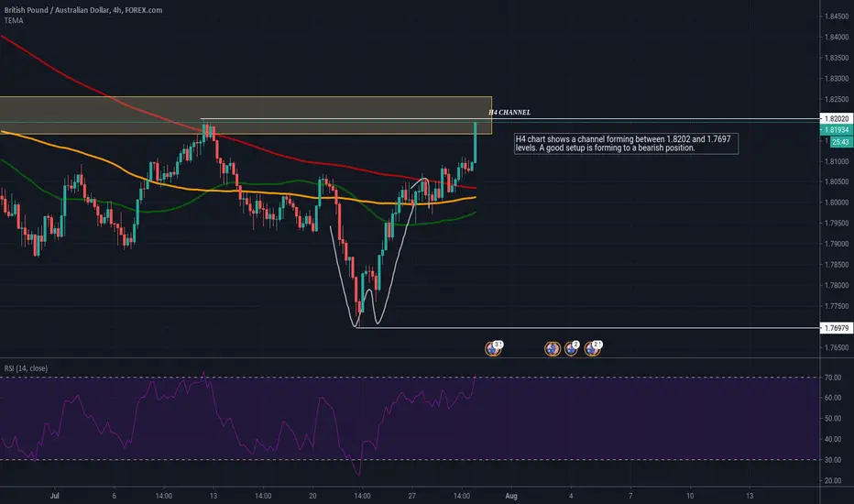The height and width of the screenshot is (504, 854).
Task: Select the 1.82020 horizontal resistance line
Action: tap(509, 119)
